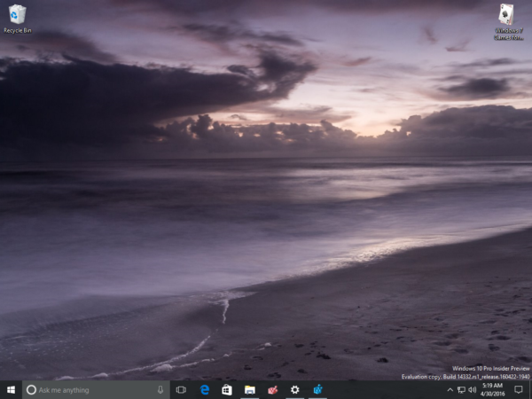Open File Explorer from the taskbar

250,390
